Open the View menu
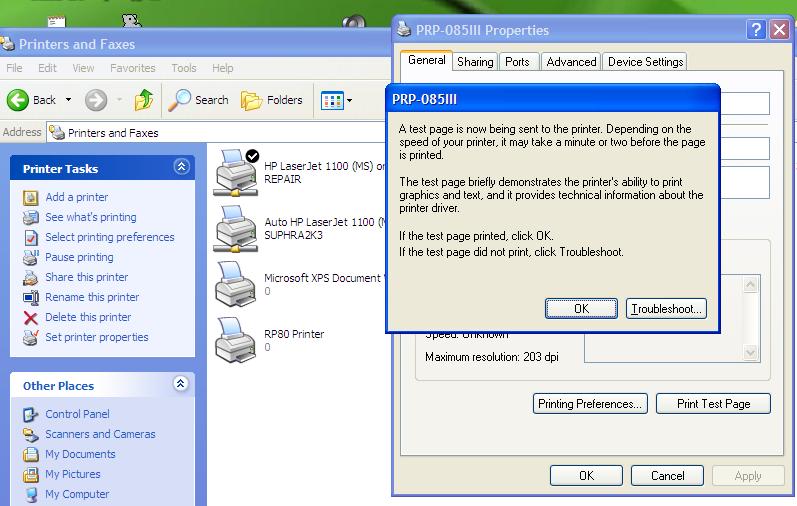 point(83,68)
